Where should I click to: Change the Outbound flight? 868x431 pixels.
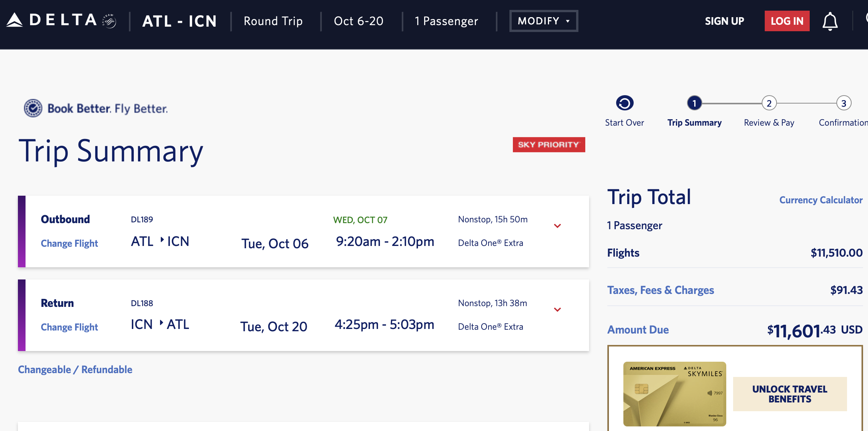69,244
